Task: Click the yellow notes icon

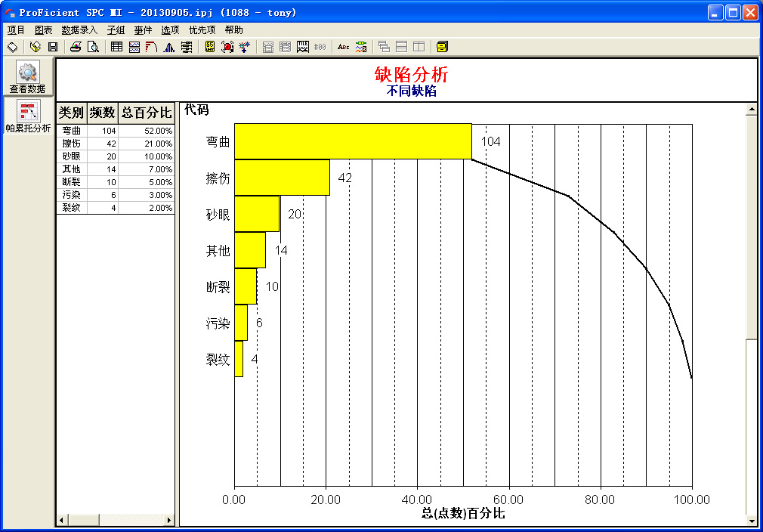Action: tap(443, 47)
